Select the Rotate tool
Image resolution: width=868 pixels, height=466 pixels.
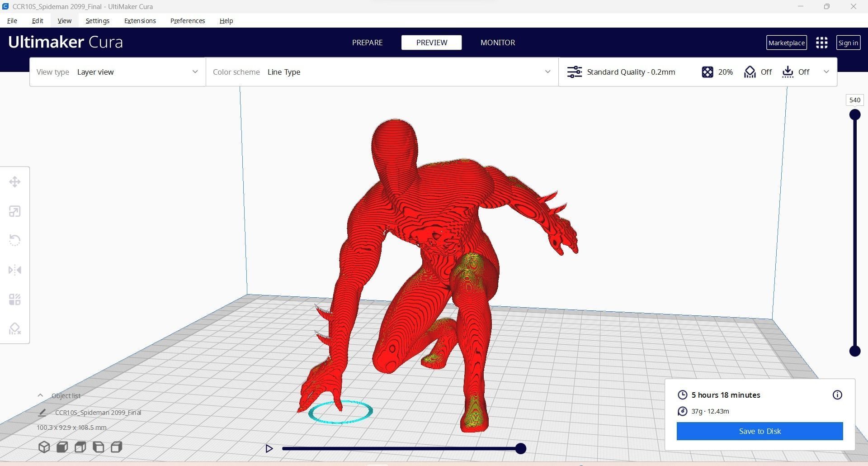tap(15, 240)
